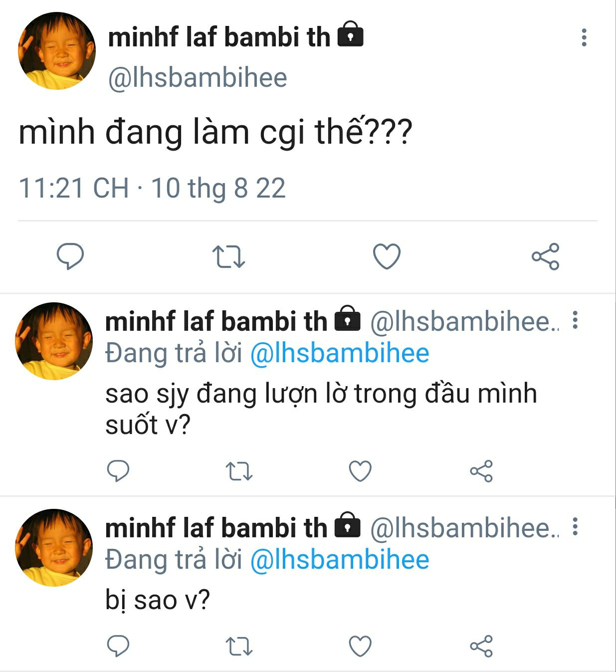Open more options menu for main tweet
616x672 pixels.
pos(584,38)
